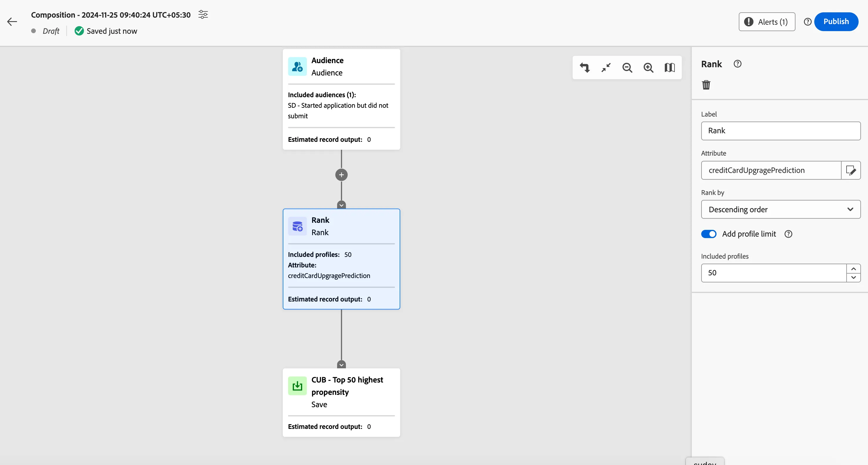Image resolution: width=868 pixels, height=465 pixels.
Task: Click the chevron connector above Rank node
Action: [x=341, y=205]
